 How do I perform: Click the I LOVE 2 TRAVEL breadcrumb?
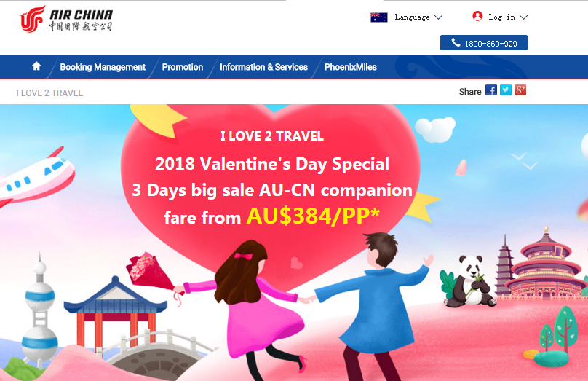tap(49, 93)
